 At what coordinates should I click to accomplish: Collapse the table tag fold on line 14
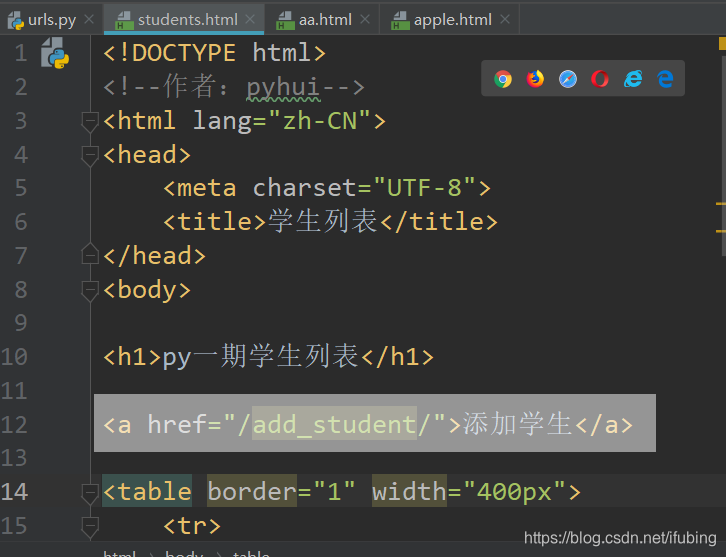point(90,493)
